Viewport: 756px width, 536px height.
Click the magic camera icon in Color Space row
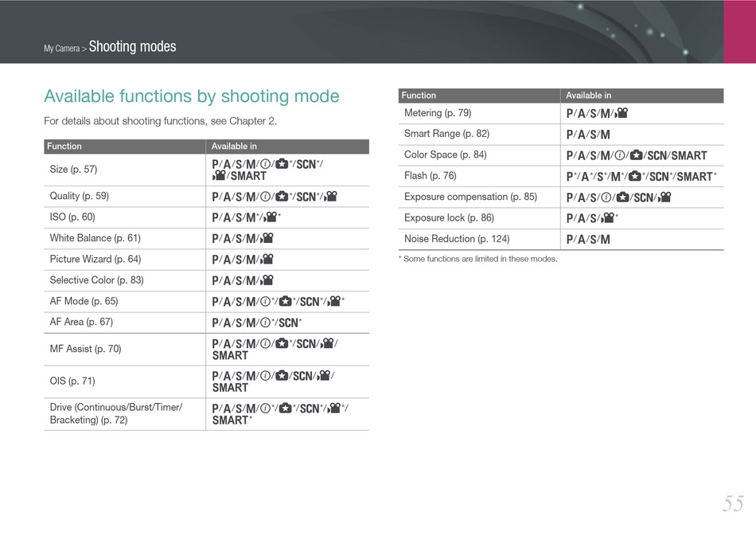pyautogui.click(x=637, y=156)
